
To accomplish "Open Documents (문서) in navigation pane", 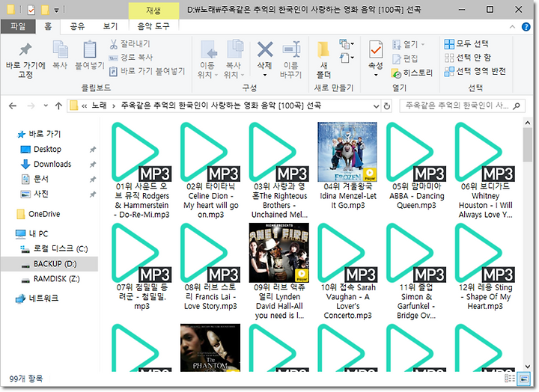I will tap(34, 179).
